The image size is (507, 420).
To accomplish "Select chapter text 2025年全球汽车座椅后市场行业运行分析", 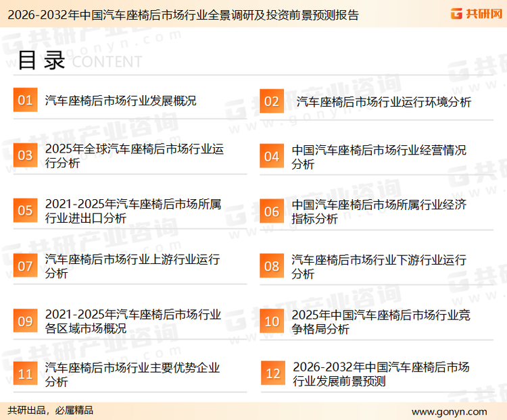I will coord(135,156).
